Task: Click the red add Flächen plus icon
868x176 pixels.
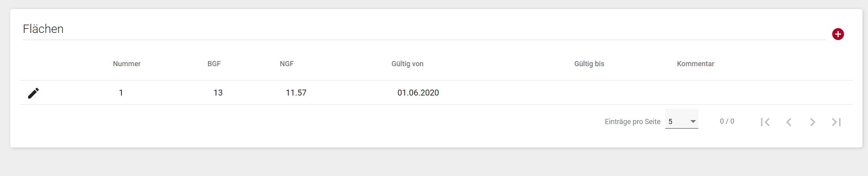Action: click(x=838, y=34)
